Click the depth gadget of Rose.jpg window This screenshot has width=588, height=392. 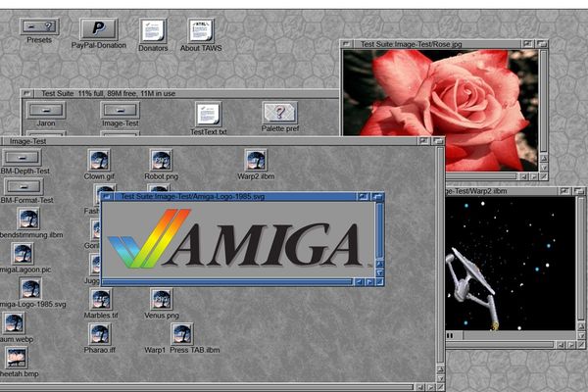[542, 44]
